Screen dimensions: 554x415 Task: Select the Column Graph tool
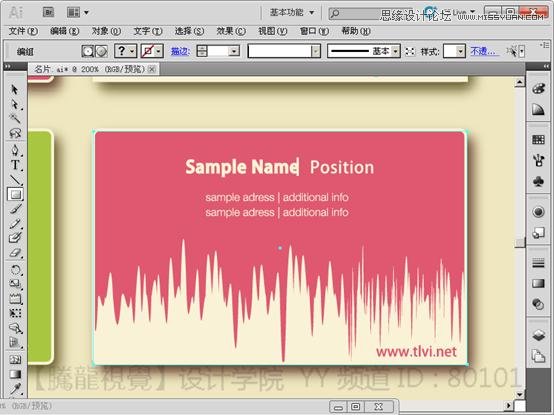point(14,343)
